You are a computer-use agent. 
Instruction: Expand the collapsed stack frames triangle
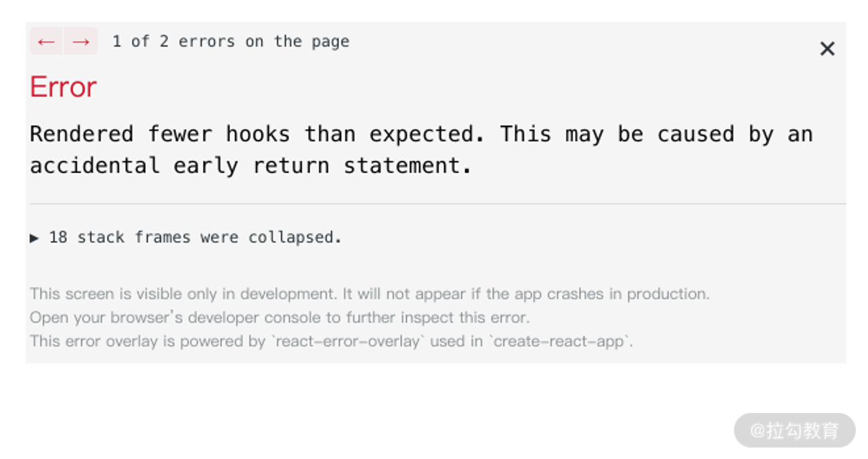[35, 238]
